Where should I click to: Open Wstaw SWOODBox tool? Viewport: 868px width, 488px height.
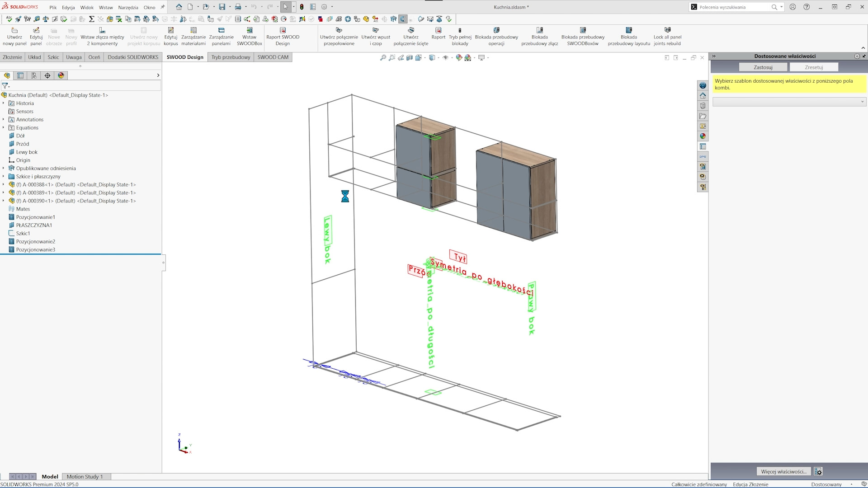249,36
